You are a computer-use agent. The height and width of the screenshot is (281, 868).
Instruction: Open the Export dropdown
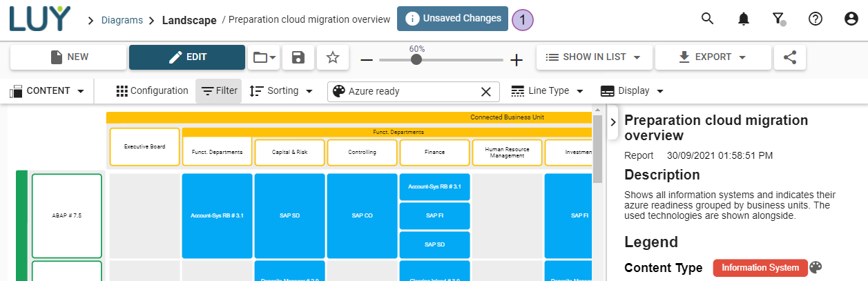click(713, 57)
